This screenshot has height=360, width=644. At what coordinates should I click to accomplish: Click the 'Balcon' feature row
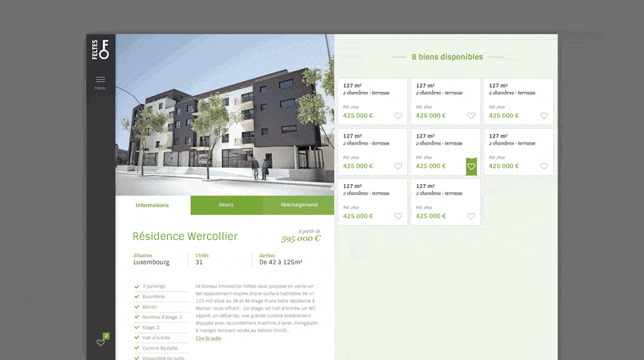(161, 307)
